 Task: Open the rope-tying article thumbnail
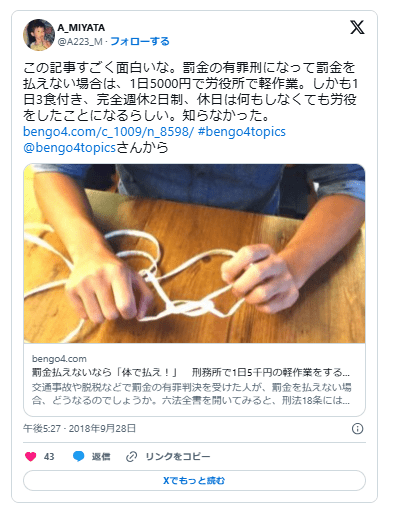(194, 254)
